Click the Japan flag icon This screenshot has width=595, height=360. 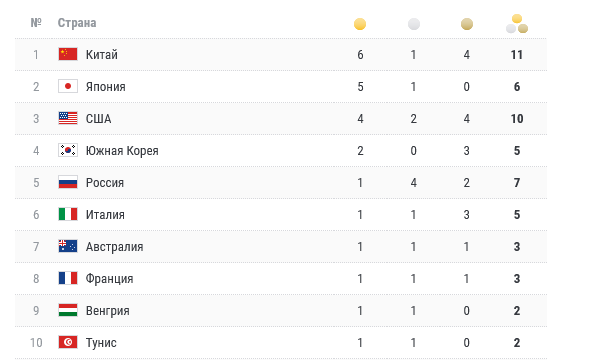[x=68, y=86]
